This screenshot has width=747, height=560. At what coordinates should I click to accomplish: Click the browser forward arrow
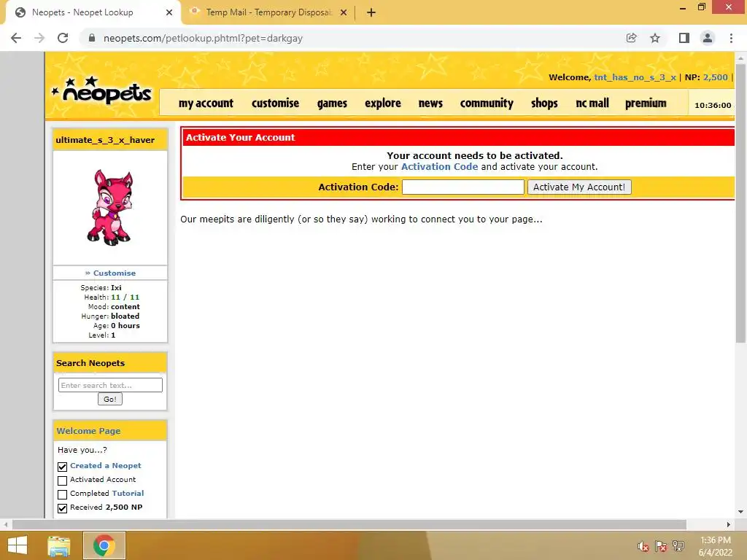[39, 38]
